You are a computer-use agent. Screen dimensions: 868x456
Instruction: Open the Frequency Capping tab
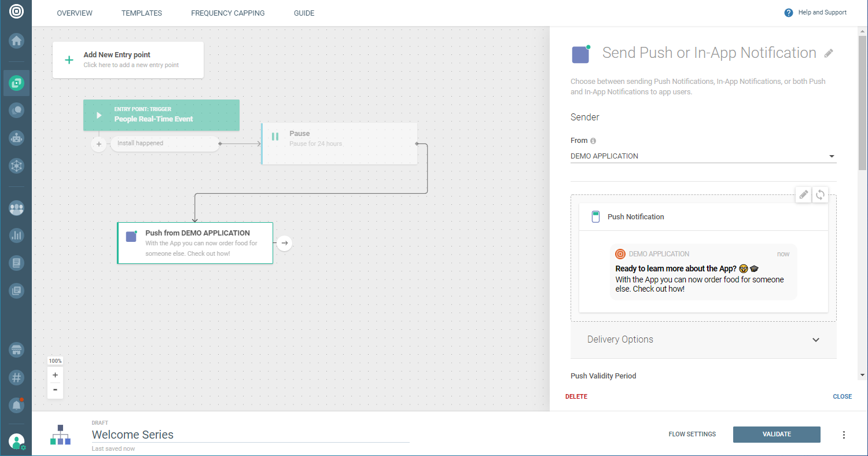[227, 13]
